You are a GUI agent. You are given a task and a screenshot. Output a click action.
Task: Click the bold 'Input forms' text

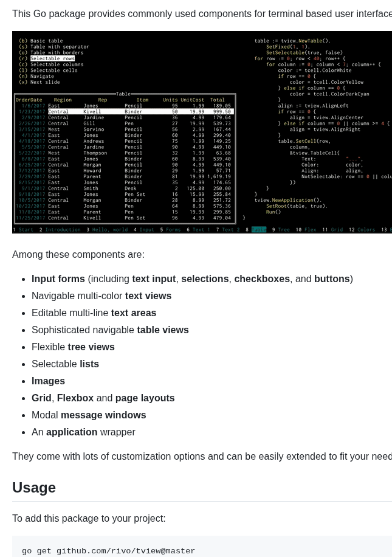(x=58, y=279)
